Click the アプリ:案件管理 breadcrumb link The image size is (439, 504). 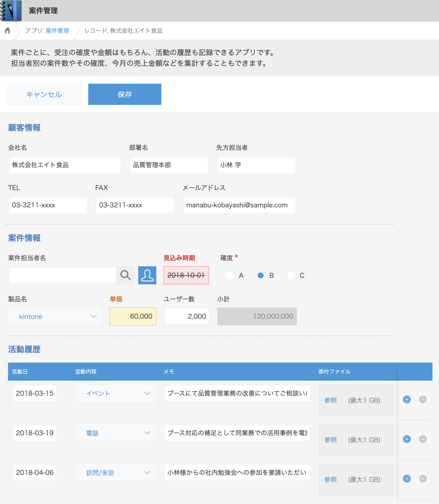point(47,30)
